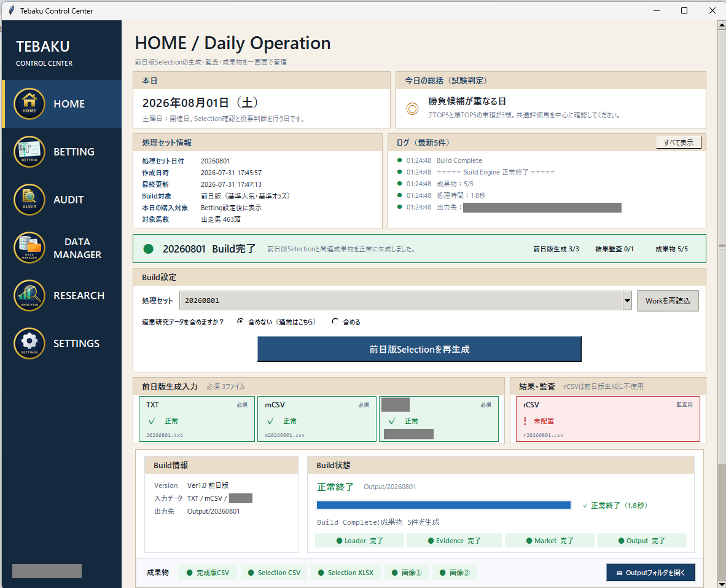Maximize the Tebaku Control Center window
This screenshot has width=726, height=588.
click(x=684, y=10)
